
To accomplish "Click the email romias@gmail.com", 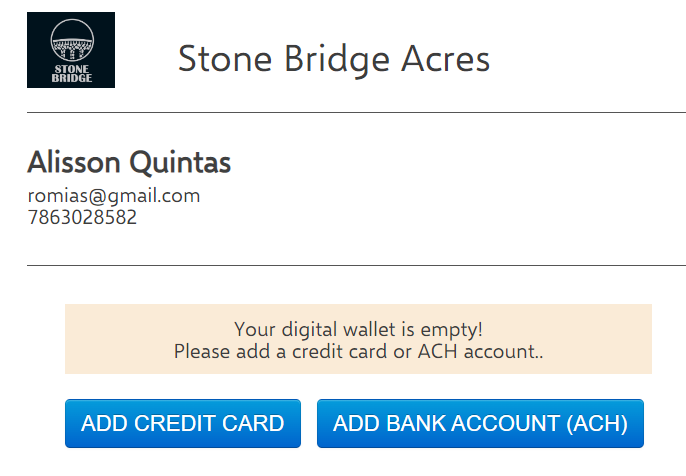I will point(114,196).
